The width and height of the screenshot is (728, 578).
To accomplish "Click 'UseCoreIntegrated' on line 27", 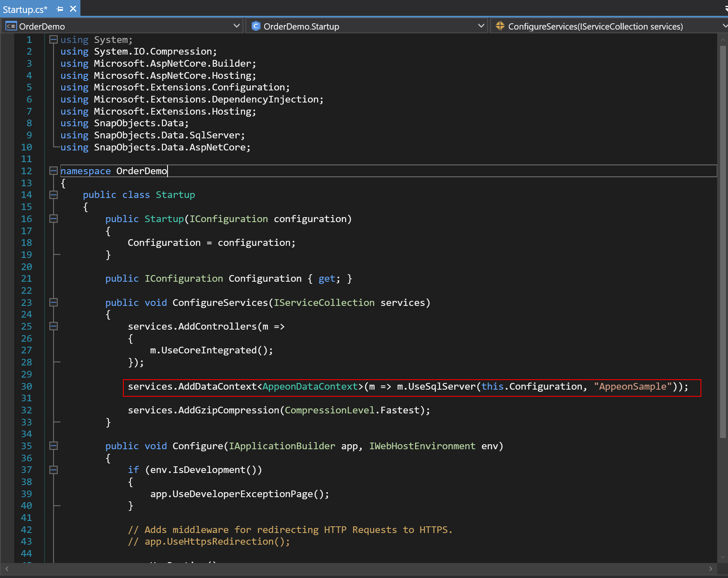I will pyautogui.click(x=209, y=350).
